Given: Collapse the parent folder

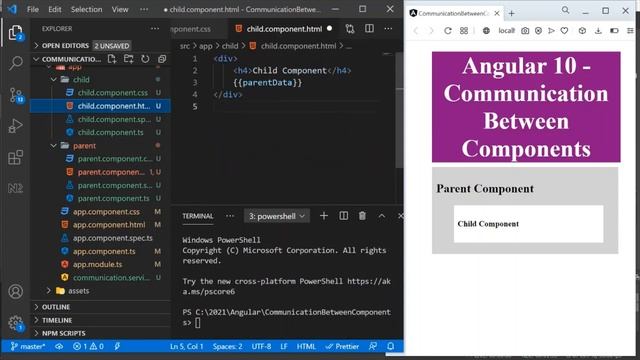Looking at the screenshot, I should (100, 146).
